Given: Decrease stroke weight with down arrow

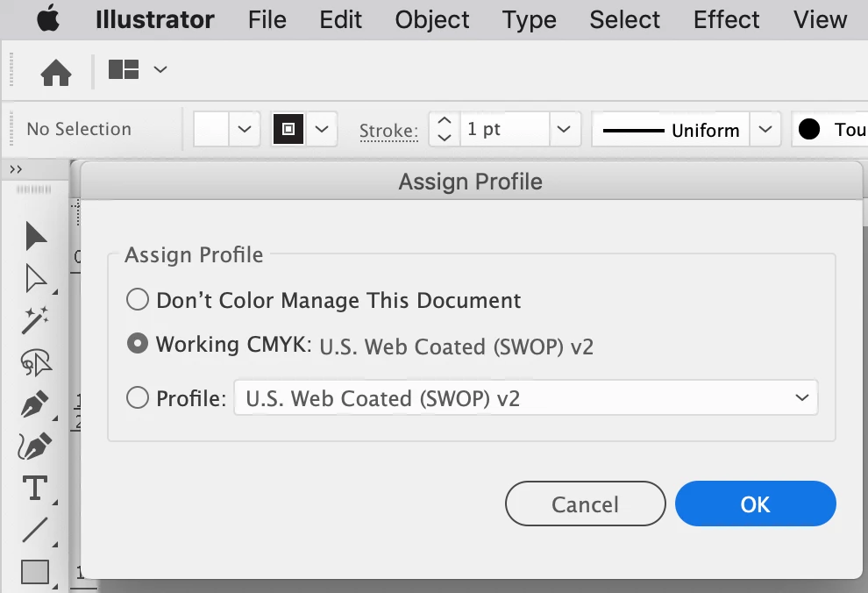Looking at the screenshot, I should pyautogui.click(x=445, y=138).
